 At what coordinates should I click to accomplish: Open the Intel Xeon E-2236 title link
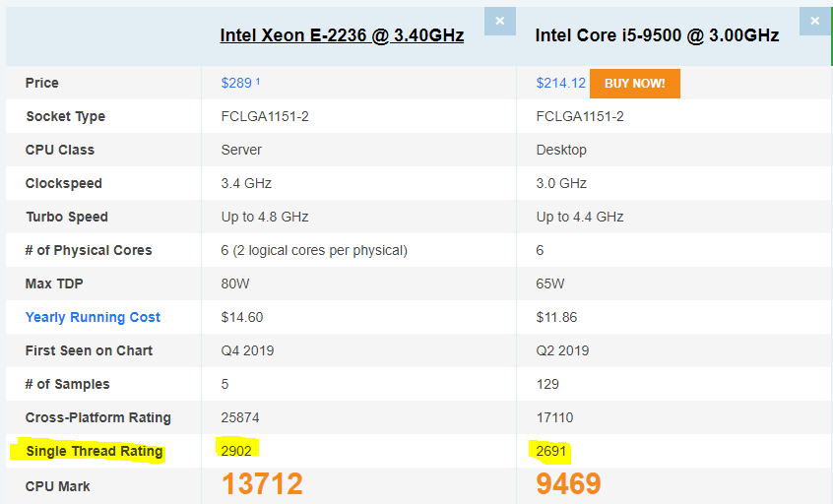[x=342, y=35]
